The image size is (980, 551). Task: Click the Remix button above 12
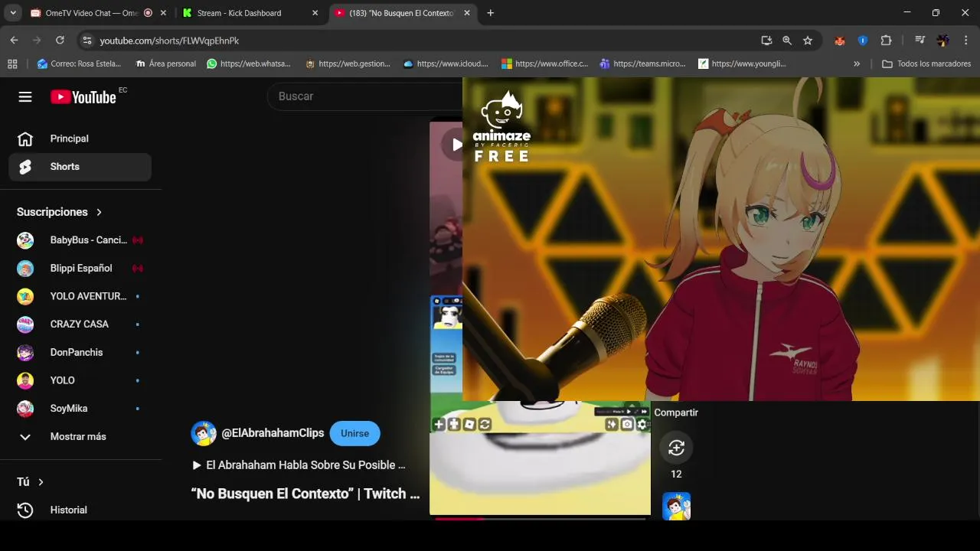coord(676,448)
